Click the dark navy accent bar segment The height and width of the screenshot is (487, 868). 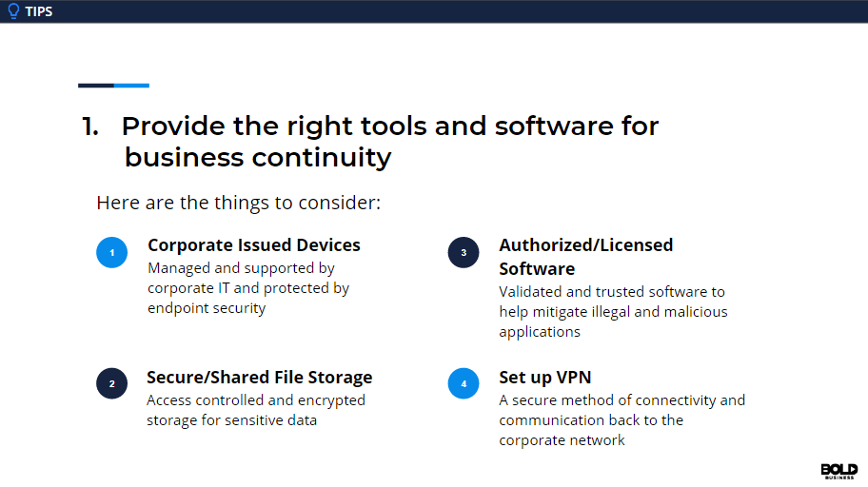(x=96, y=86)
